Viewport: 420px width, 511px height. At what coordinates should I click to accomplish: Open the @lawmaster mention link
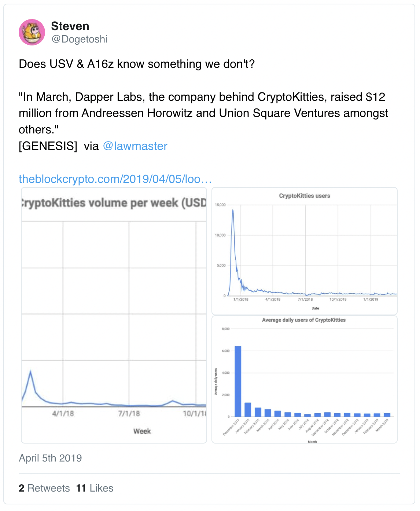point(135,146)
